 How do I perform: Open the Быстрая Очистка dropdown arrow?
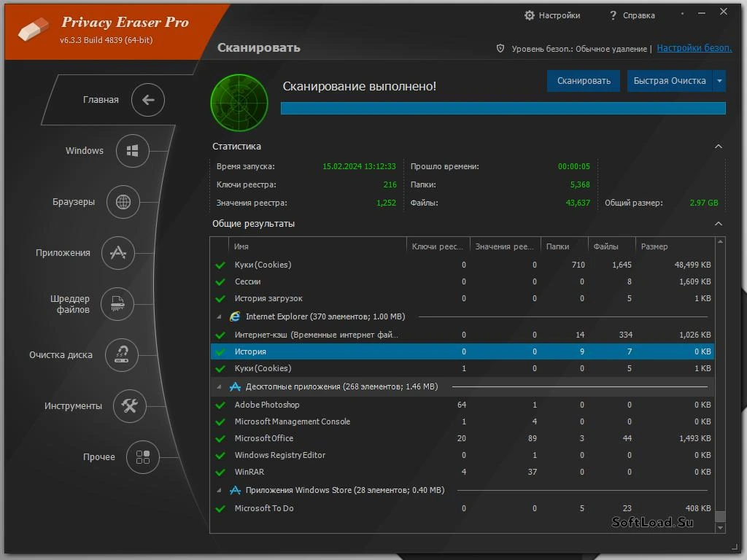coord(719,81)
